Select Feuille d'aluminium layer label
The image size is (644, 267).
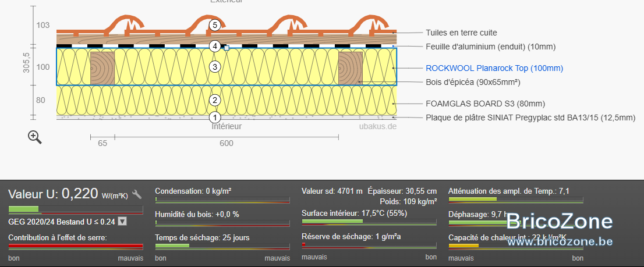[x=491, y=47]
